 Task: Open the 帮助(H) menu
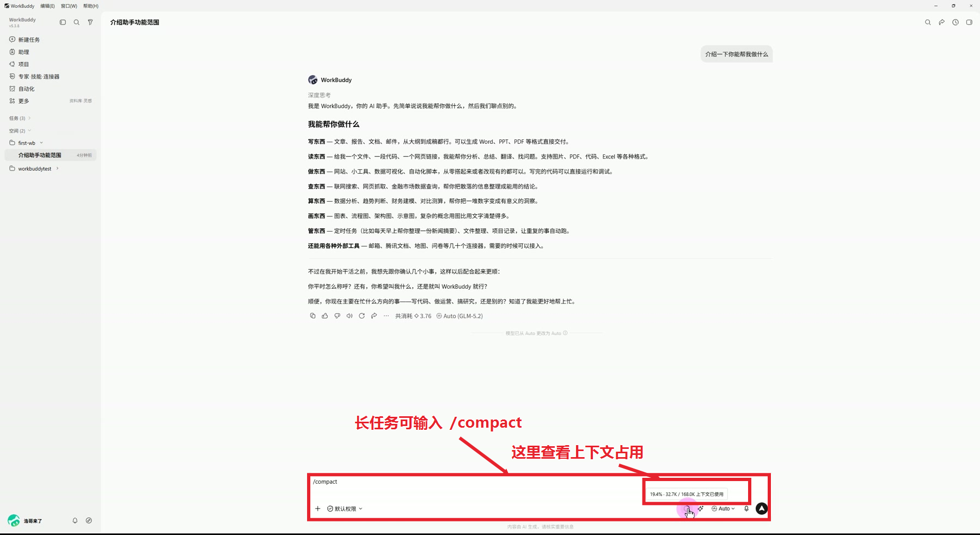[91, 6]
